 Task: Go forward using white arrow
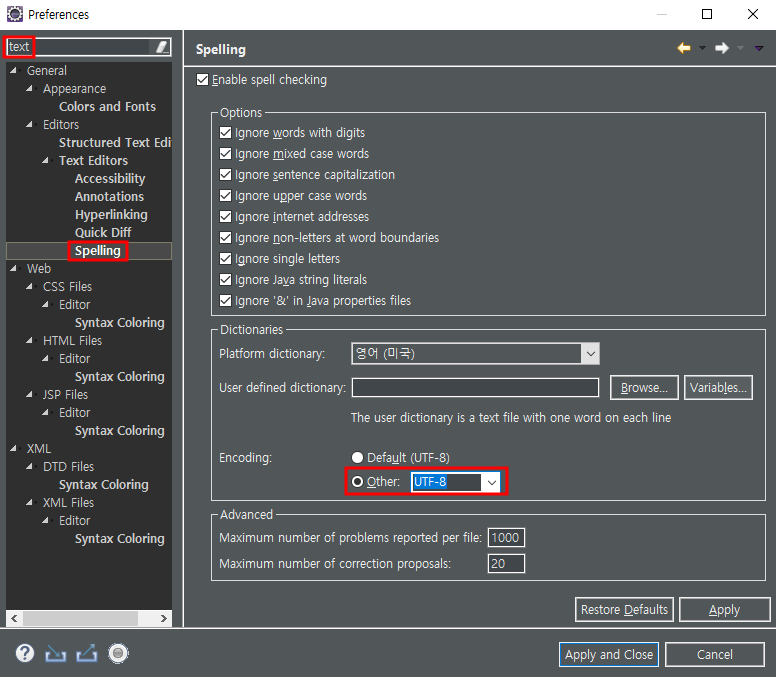pyautogui.click(x=722, y=48)
